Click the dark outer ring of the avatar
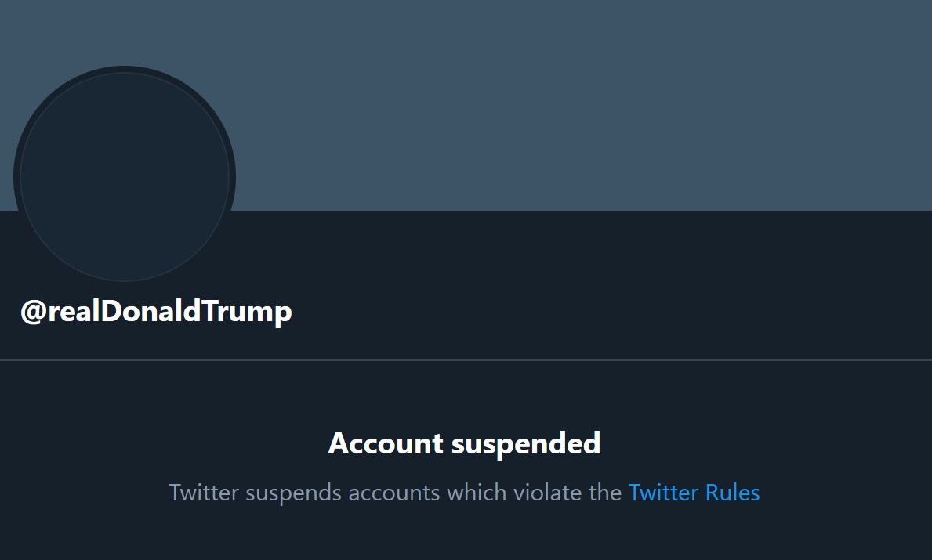 click(16, 177)
